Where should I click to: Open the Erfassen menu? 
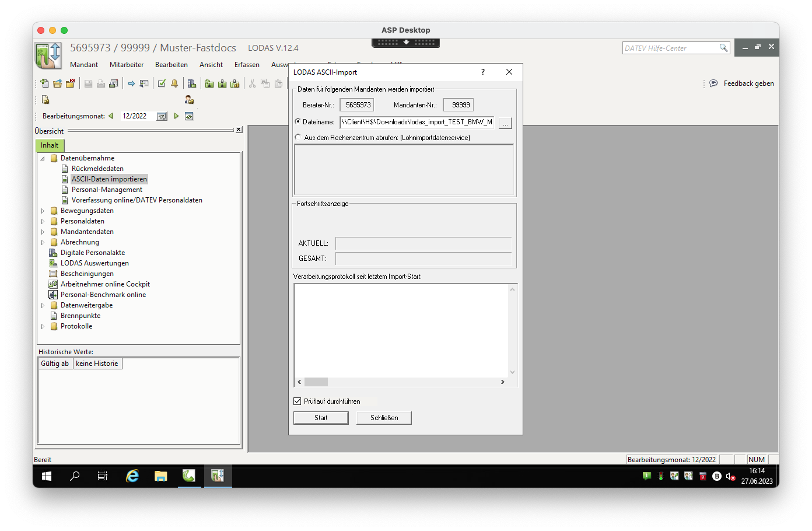(247, 65)
